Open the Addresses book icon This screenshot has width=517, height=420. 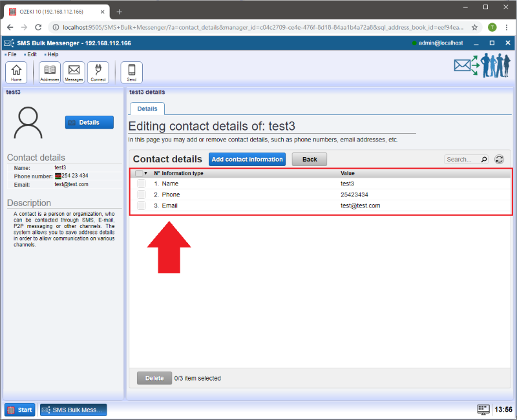point(50,72)
